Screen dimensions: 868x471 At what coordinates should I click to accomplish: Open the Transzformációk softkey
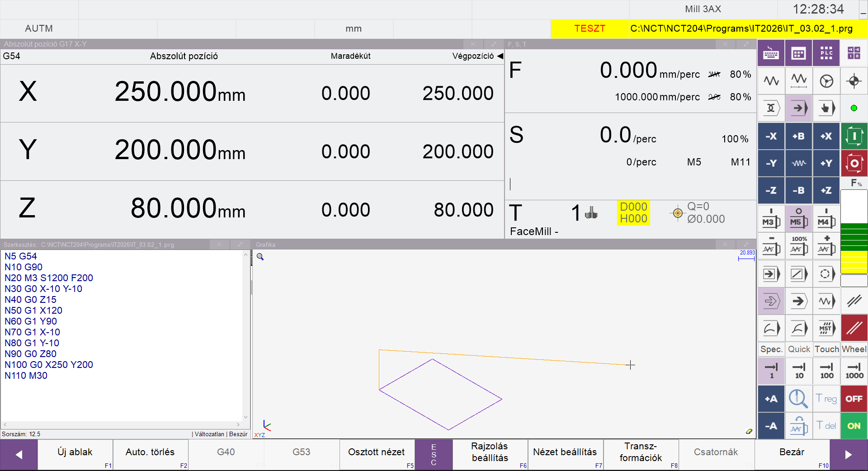click(641, 452)
